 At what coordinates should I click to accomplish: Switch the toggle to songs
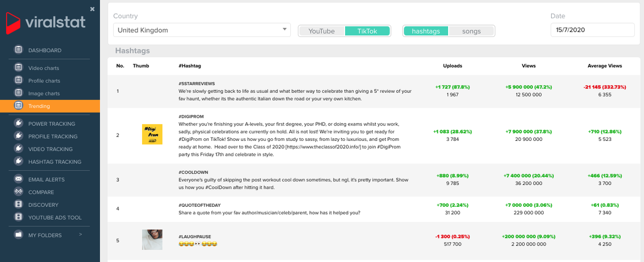point(471,31)
